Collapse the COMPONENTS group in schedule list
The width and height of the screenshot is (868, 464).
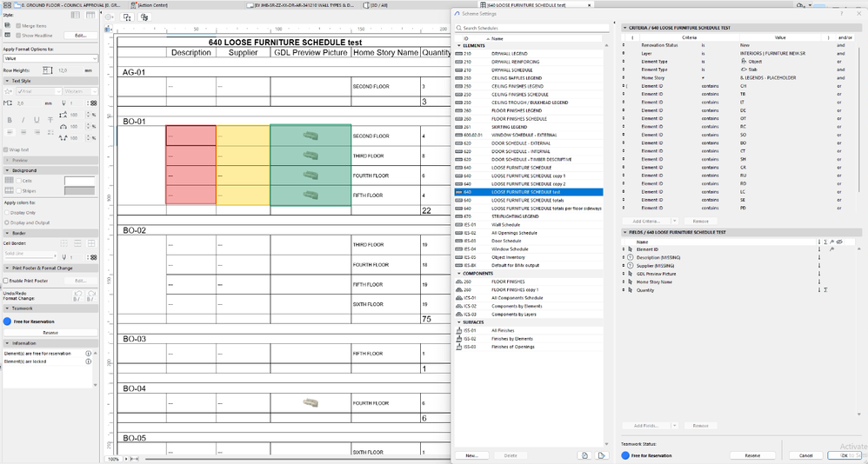(x=459, y=273)
